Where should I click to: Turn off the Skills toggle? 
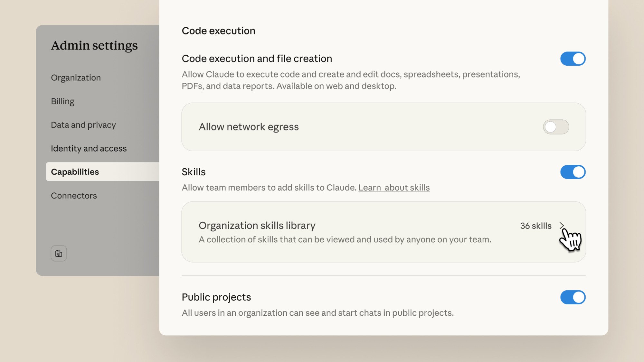click(573, 172)
